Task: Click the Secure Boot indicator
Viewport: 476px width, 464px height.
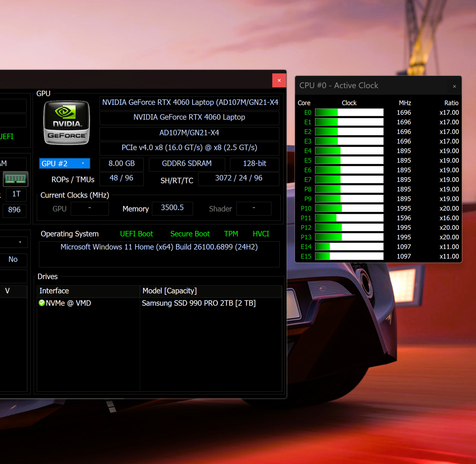Action: click(190, 234)
